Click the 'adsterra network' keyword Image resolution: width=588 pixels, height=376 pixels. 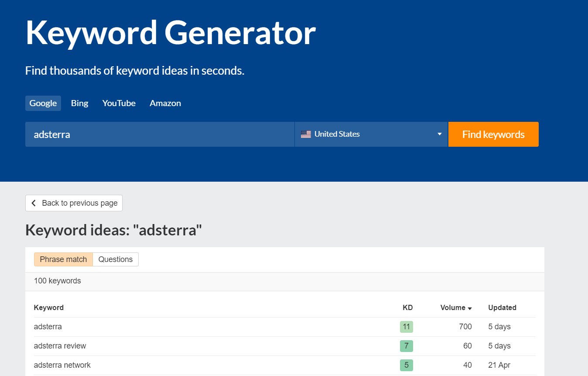tap(62, 365)
